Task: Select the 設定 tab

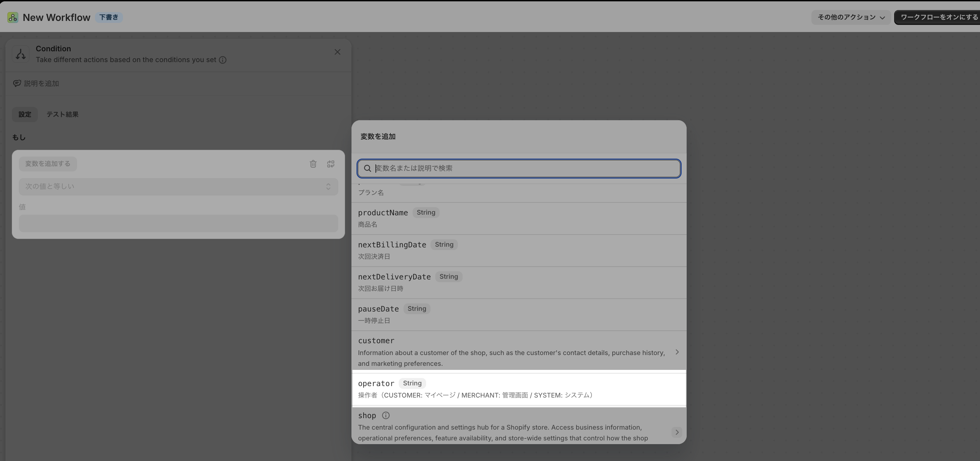Action: click(x=25, y=114)
